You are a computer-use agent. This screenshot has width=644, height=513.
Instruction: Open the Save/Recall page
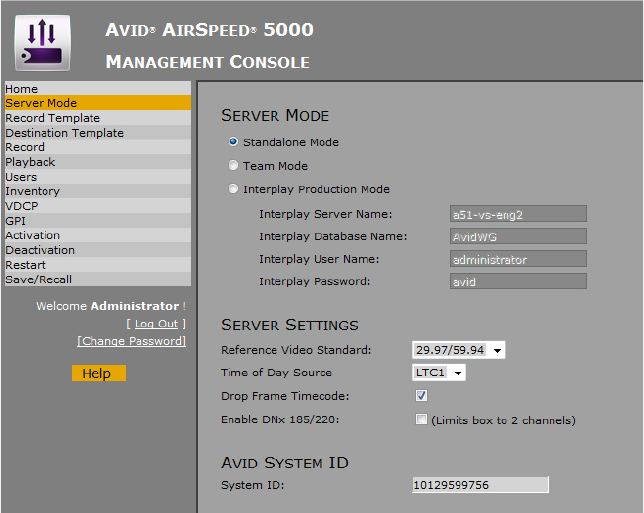pos(98,279)
